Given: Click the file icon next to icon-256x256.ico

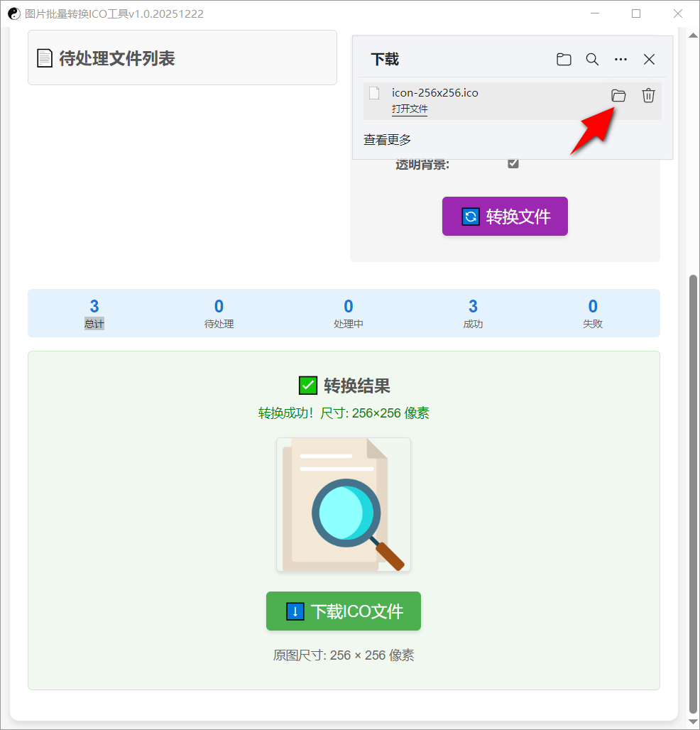Looking at the screenshot, I should (x=374, y=93).
